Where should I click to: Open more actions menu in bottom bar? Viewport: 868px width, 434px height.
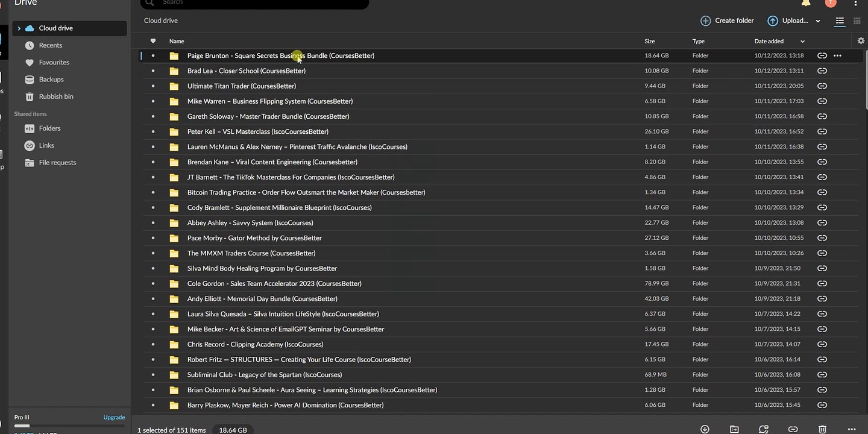coord(852,429)
